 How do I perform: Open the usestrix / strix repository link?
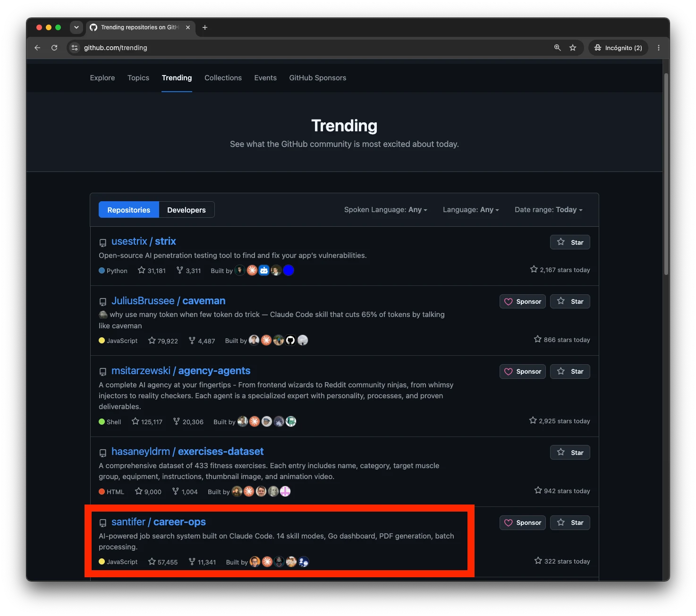(x=144, y=241)
